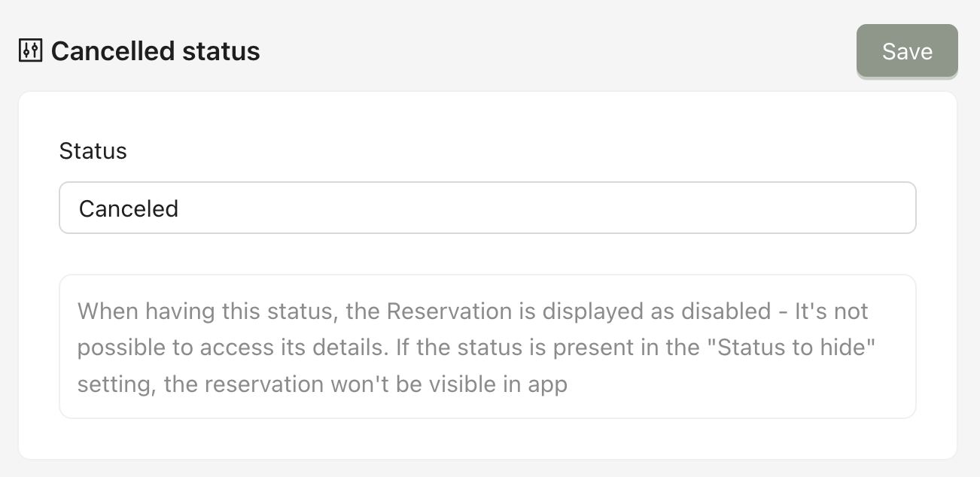The width and height of the screenshot is (980, 477).
Task: Click the empty right side of Status input
Action: click(x=677, y=208)
